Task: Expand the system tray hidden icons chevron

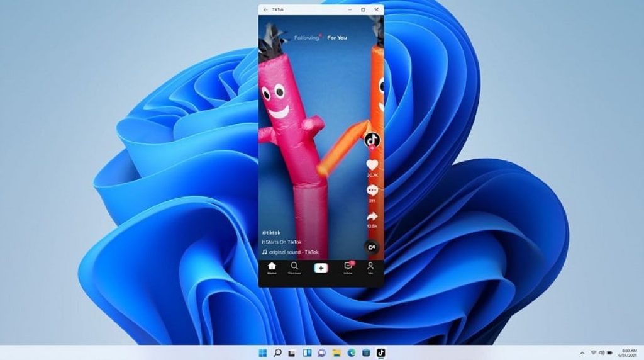Action: (x=582, y=352)
